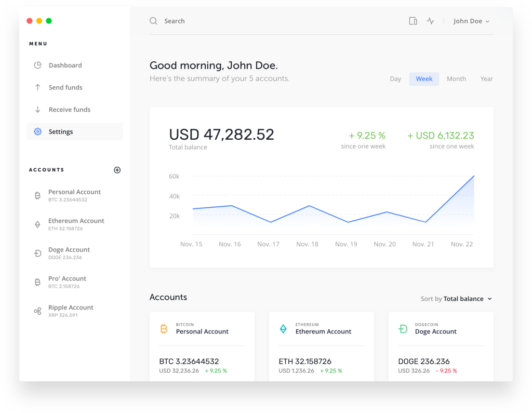Click the Doge Account icon in sidebar

pyautogui.click(x=37, y=253)
